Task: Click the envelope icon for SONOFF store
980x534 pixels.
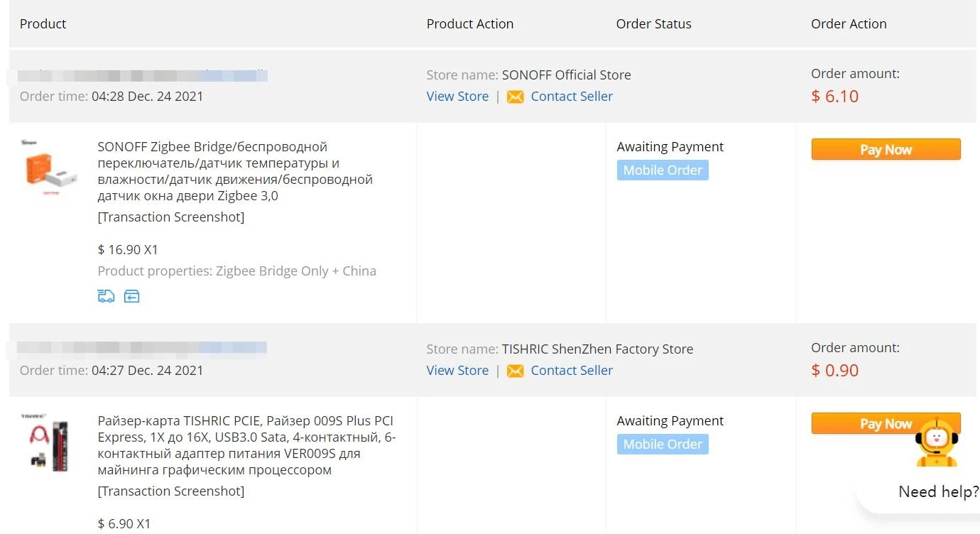Action: (516, 97)
